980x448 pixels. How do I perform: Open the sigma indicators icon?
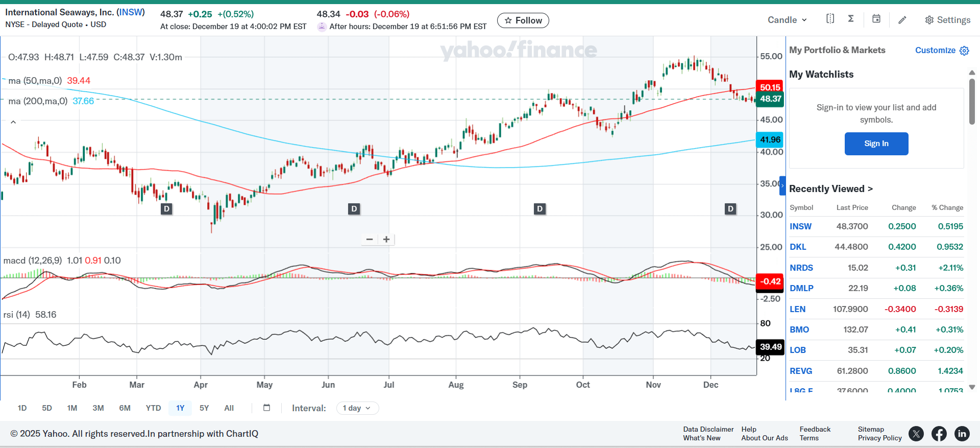point(851,19)
